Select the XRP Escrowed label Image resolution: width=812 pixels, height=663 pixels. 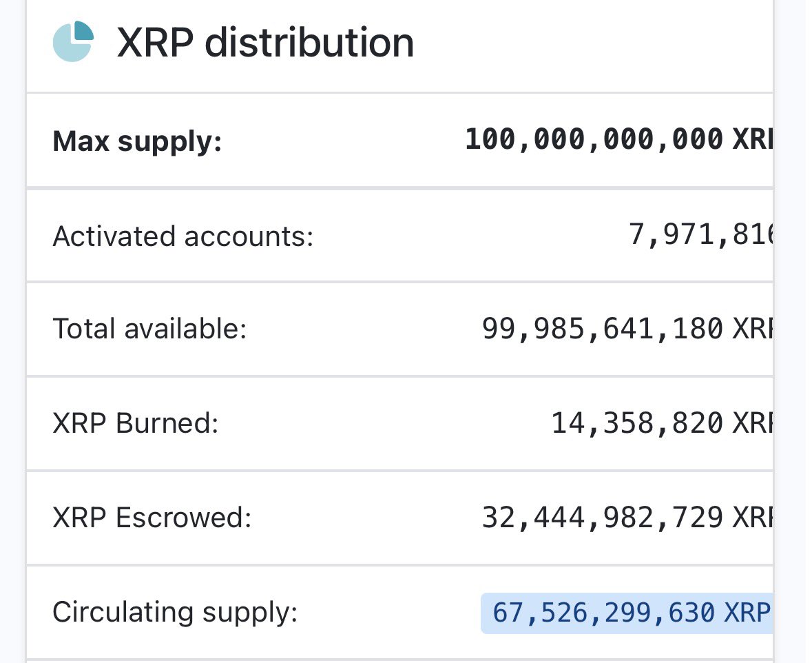pos(152,518)
